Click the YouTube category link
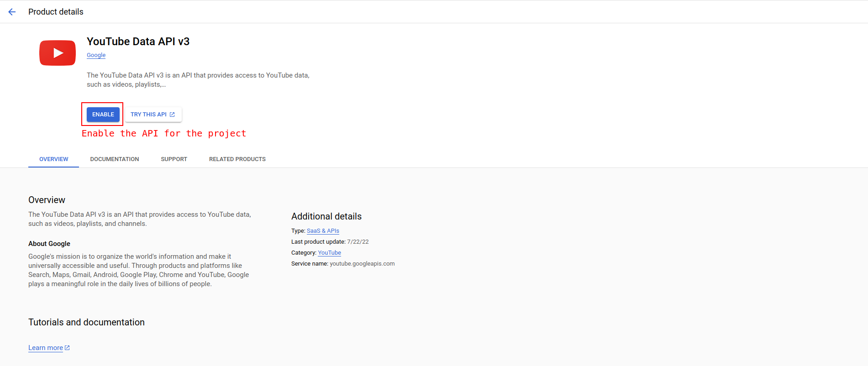 click(329, 253)
